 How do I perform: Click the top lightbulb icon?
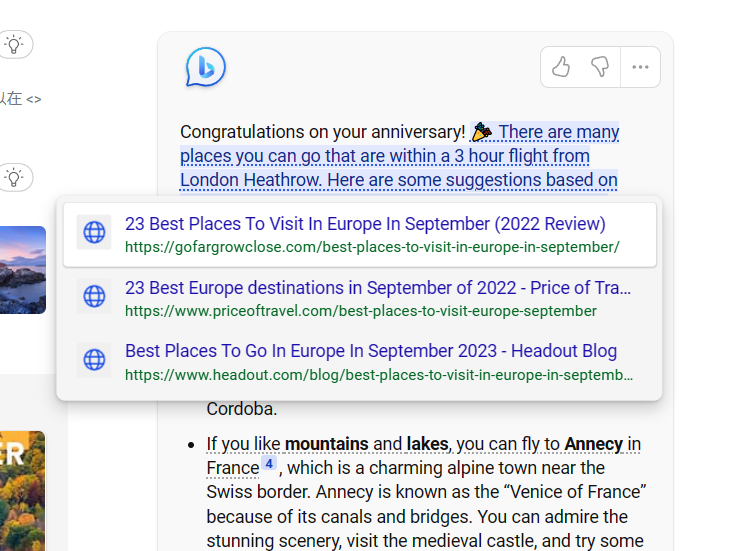[x=14, y=44]
